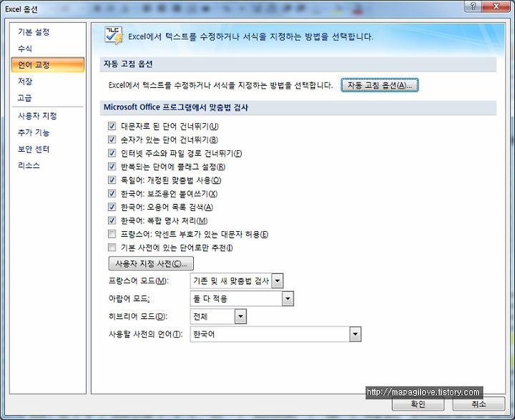Click the Microsoft Office 프로그램에서 맞춤법 검사 heading
Viewport: 515px width, 420px height.
point(176,107)
